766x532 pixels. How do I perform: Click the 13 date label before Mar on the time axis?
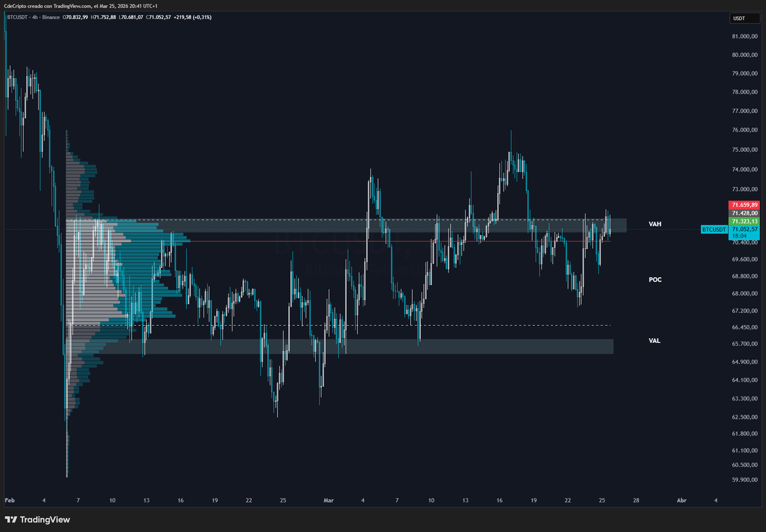[x=146, y=500]
